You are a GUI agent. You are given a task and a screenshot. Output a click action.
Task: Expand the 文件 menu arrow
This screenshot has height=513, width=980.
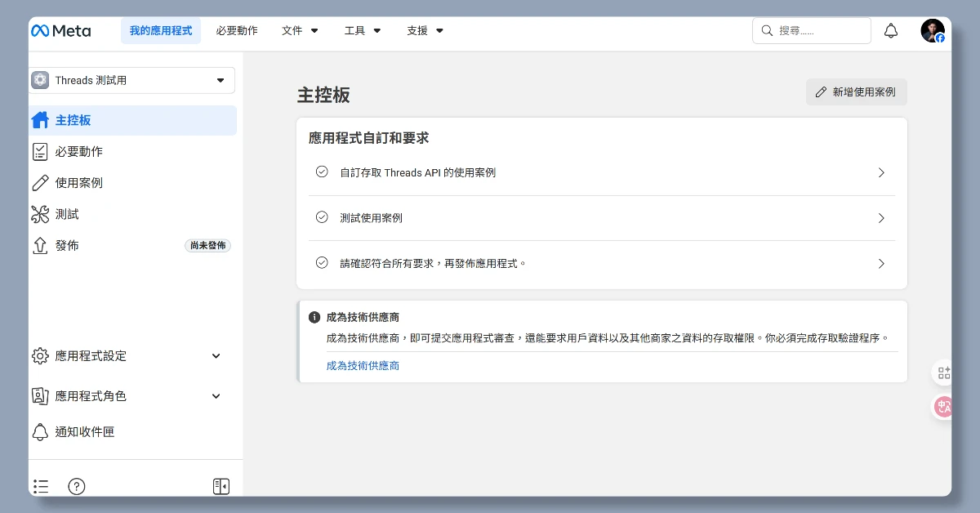[x=314, y=31]
